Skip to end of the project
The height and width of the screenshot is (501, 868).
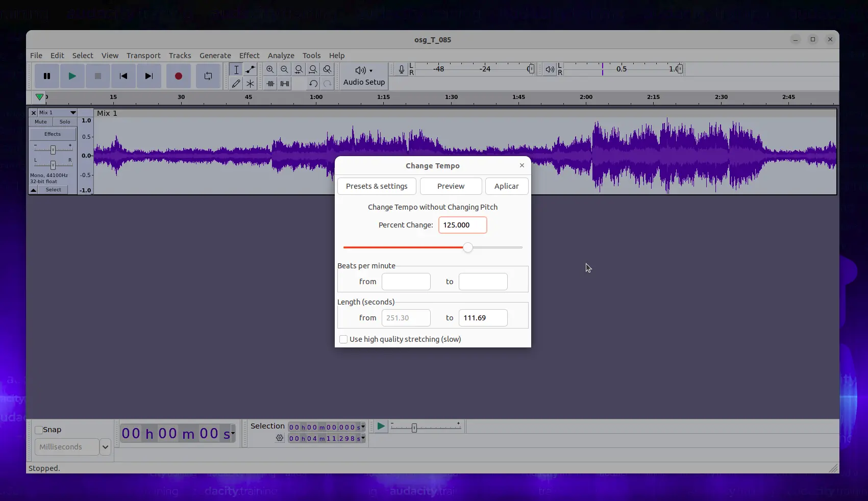tap(149, 76)
